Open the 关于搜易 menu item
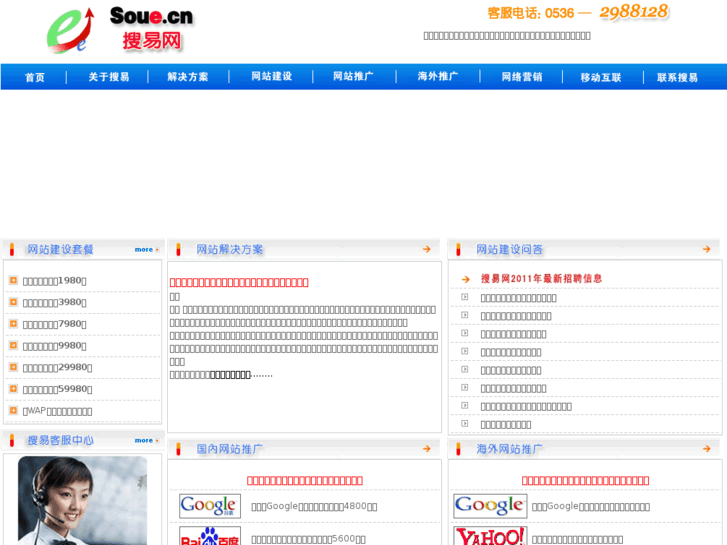This screenshot has width=727, height=545. (x=109, y=77)
